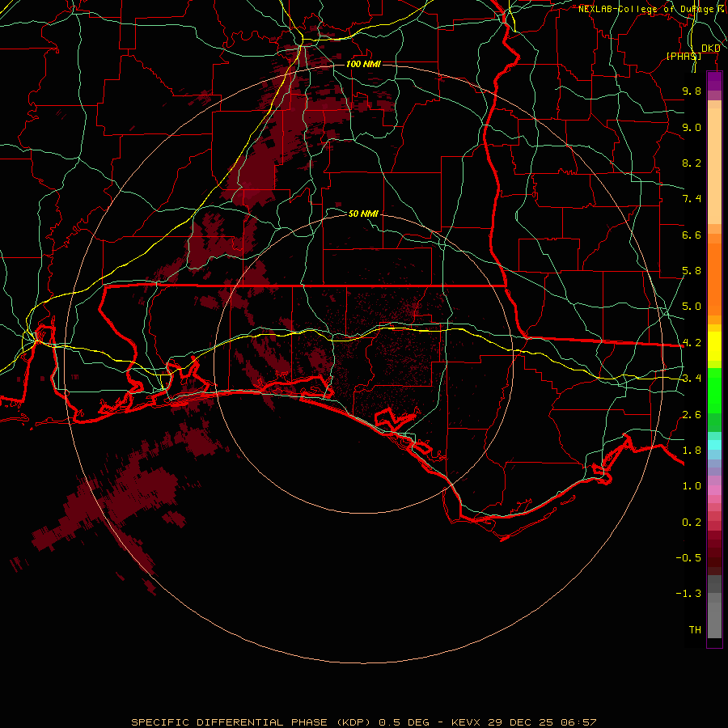Image resolution: width=728 pixels, height=728 pixels.
Task: Pick the cyan segment of the color bar
Action: 714,445
